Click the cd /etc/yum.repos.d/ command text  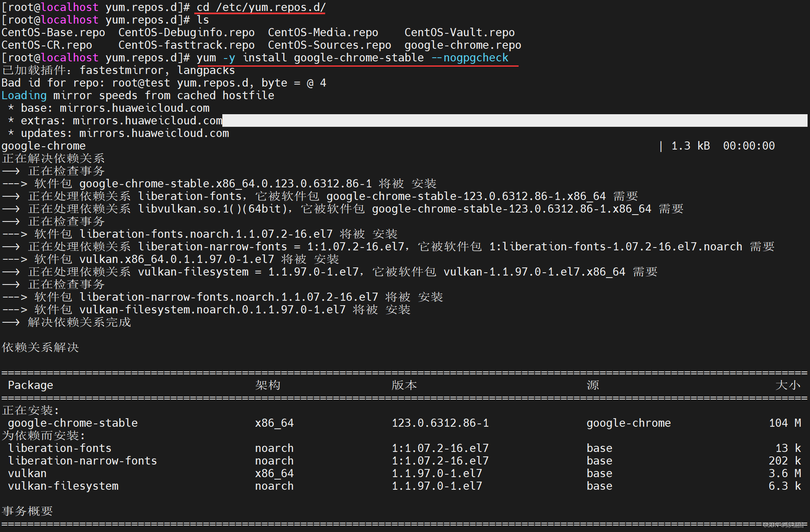[261, 7]
